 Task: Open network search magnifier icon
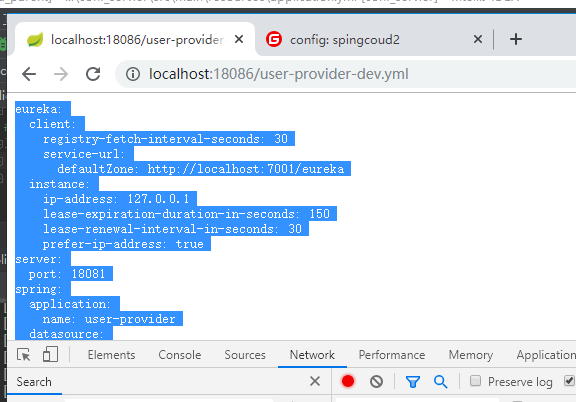pyautogui.click(x=440, y=382)
